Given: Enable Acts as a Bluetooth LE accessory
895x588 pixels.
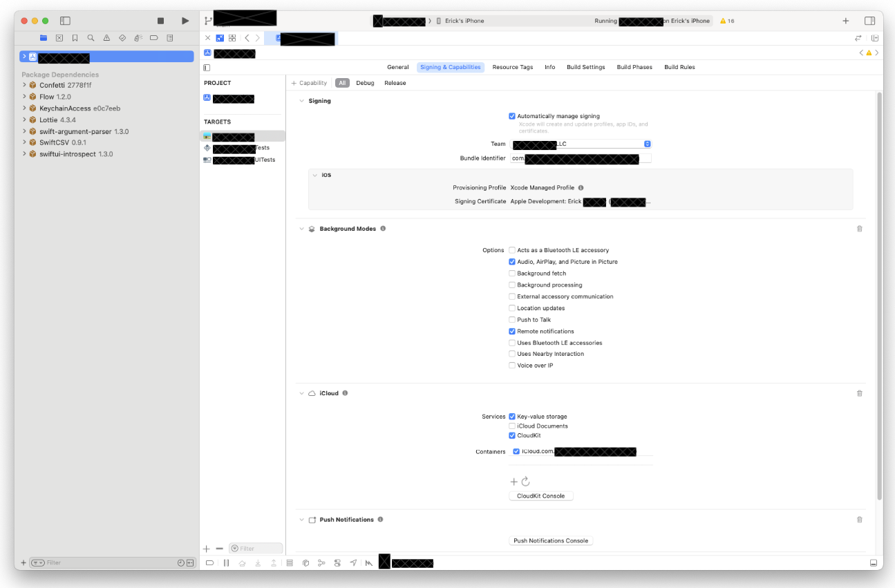Looking at the screenshot, I should click(512, 250).
